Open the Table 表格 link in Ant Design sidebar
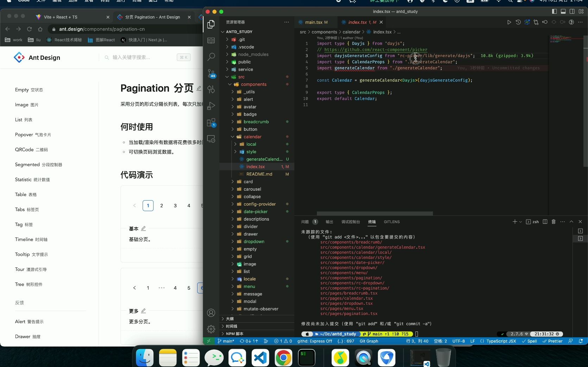Viewport: 588px width, 367px height. [26, 195]
